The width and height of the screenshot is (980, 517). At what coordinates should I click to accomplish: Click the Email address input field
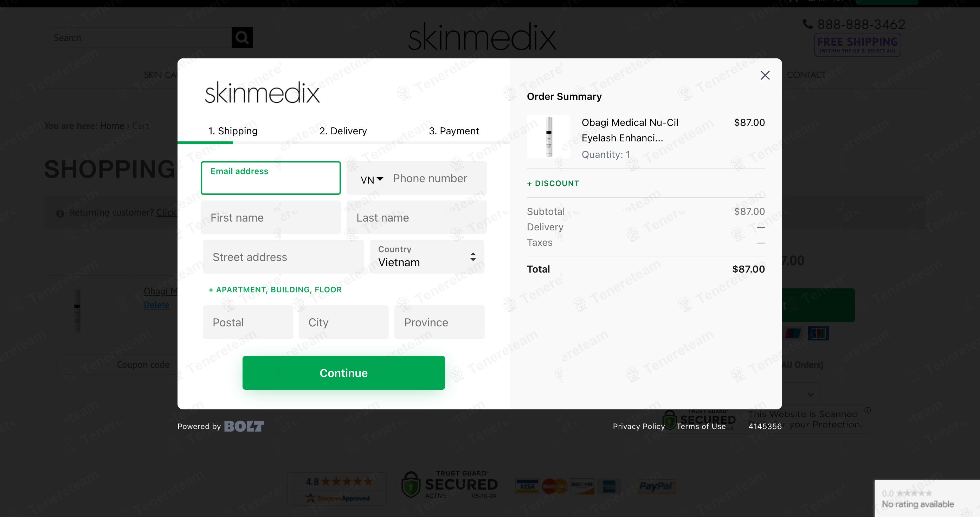[271, 178]
